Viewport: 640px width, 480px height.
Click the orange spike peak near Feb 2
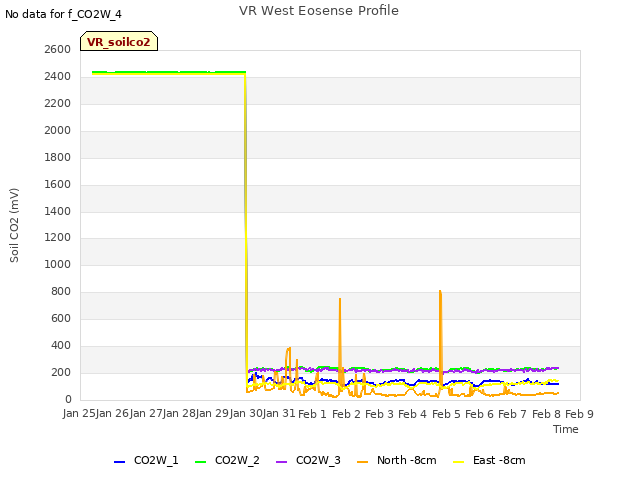coord(340,299)
